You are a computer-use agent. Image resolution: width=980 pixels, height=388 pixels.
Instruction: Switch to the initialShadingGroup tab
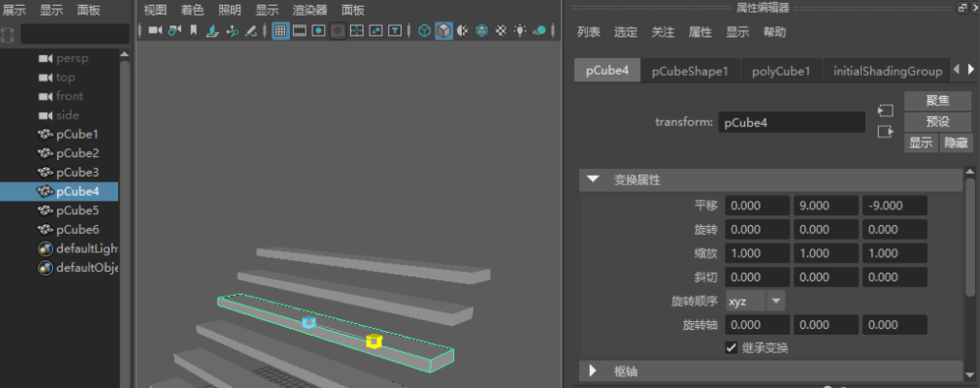pos(888,72)
